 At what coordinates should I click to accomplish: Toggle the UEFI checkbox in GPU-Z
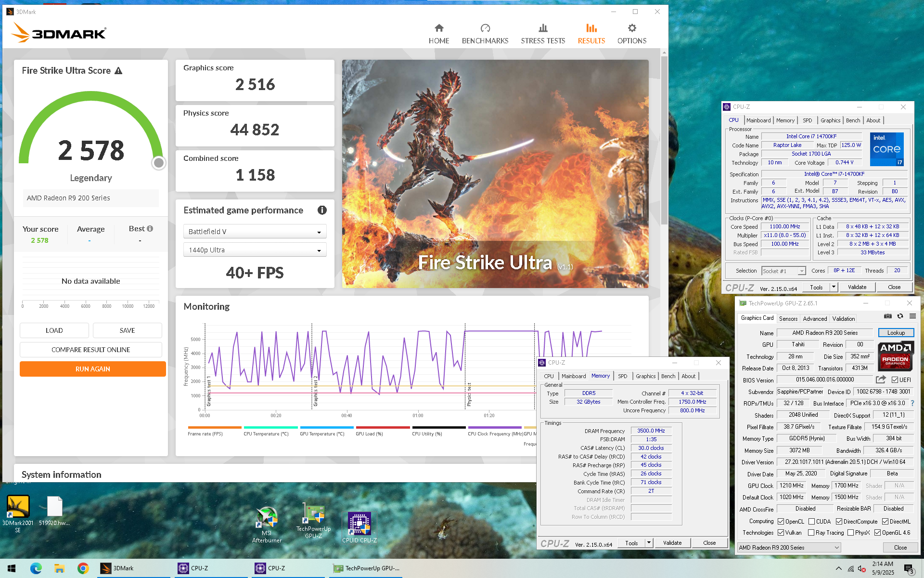coord(895,380)
